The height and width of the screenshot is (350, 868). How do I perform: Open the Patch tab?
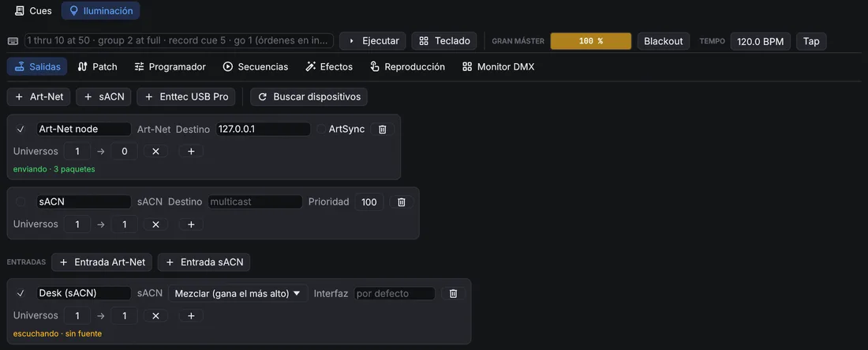(97, 66)
